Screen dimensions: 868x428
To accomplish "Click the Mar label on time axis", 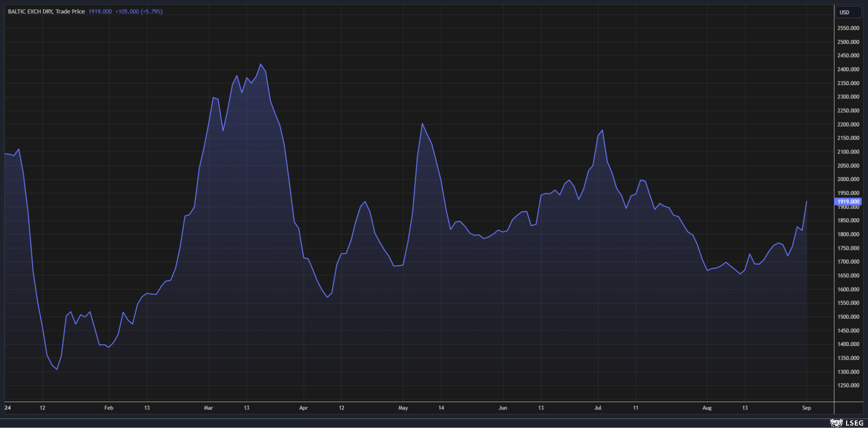I will (x=208, y=408).
